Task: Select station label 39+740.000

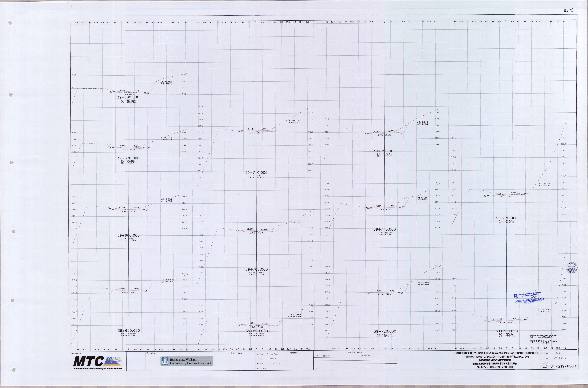Action: pos(385,230)
